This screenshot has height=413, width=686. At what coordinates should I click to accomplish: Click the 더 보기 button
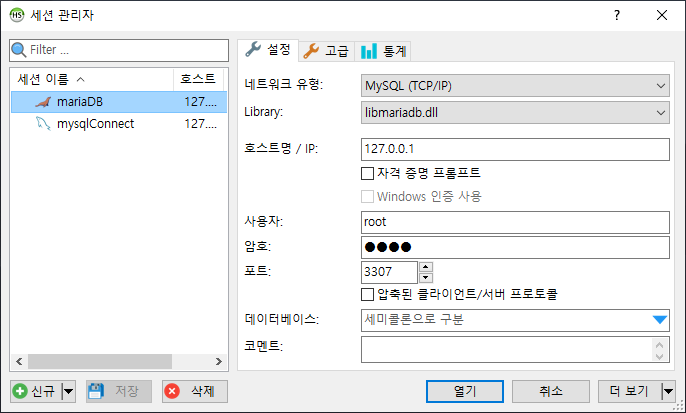point(630,391)
